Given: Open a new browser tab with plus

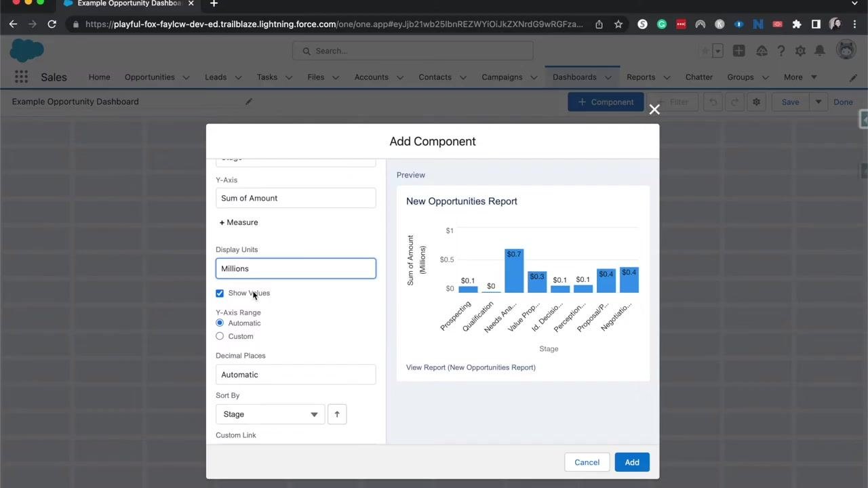Looking at the screenshot, I should coord(214,4).
